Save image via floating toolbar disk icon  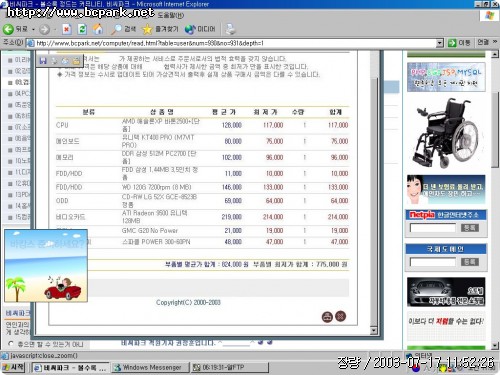(x=43, y=61)
